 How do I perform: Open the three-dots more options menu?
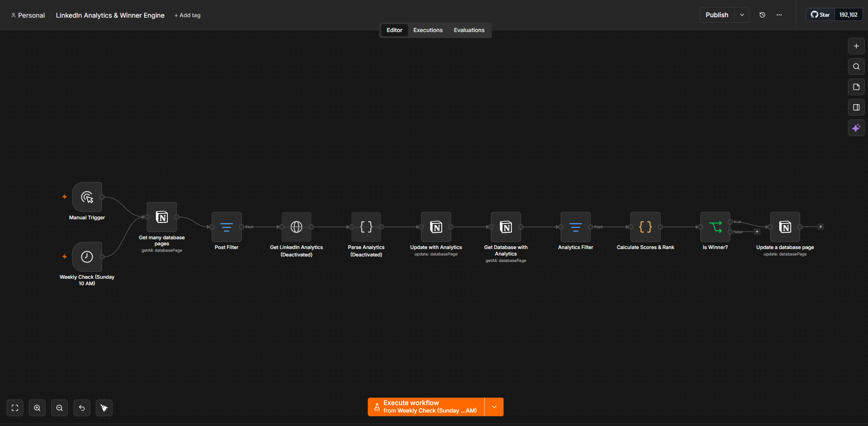pyautogui.click(x=779, y=15)
